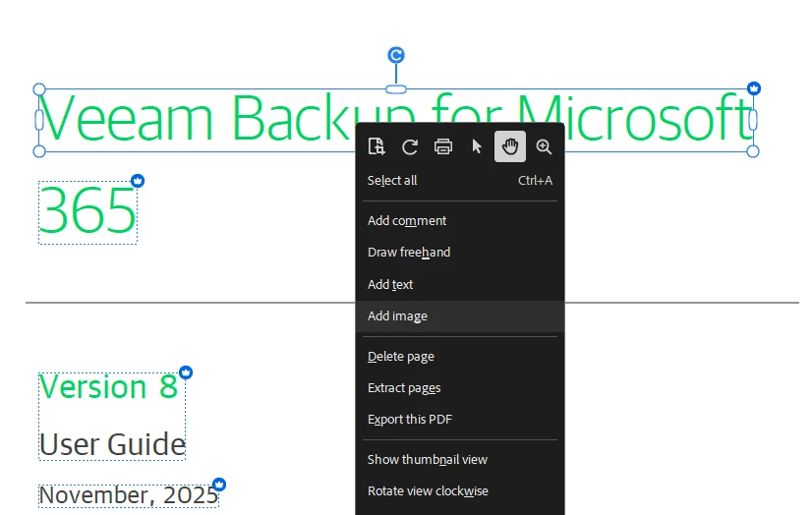Click the left-middle handle of the title box
This screenshot has width=812, height=515.
tap(39, 120)
